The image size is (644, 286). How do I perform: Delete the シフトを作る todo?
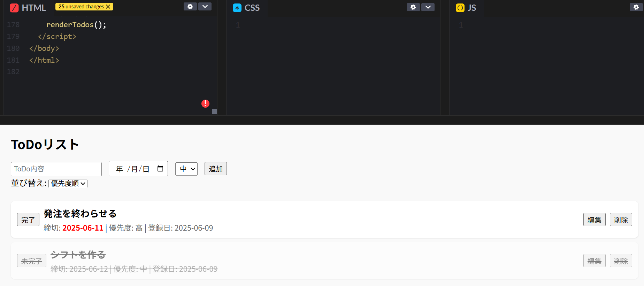tap(621, 261)
